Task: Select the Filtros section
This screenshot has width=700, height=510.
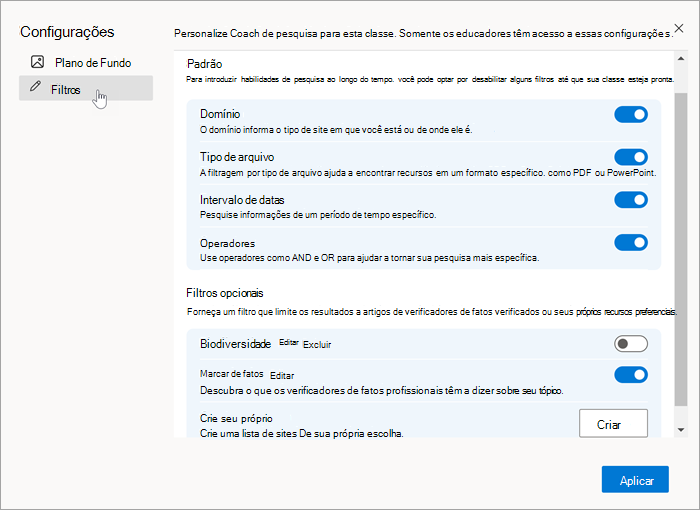Action: point(86,88)
